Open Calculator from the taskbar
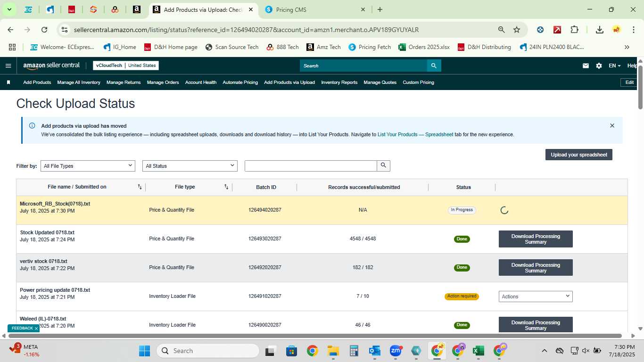Viewport: 644px width, 362px height. tap(354, 351)
